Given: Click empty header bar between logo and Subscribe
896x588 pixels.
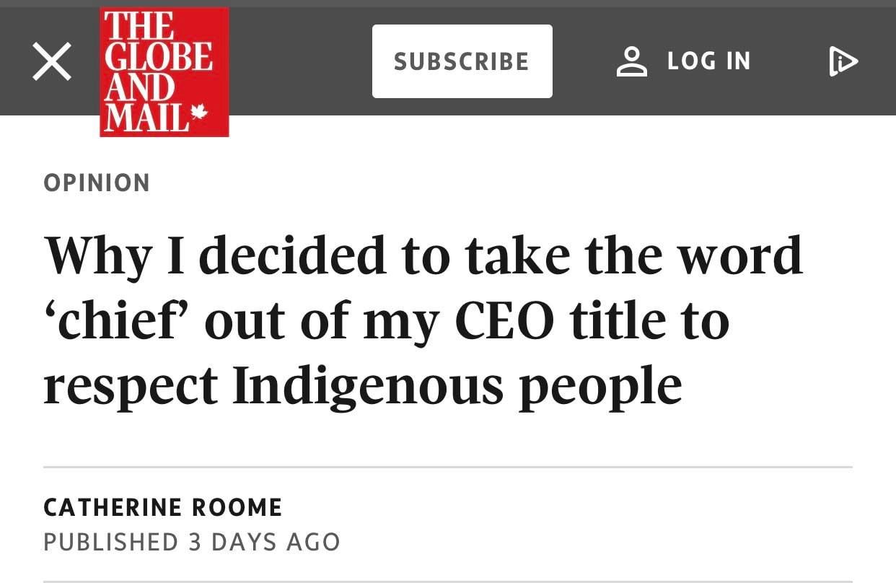Looking at the screenshot, I should pyautogui.click(x=300, y=61).
